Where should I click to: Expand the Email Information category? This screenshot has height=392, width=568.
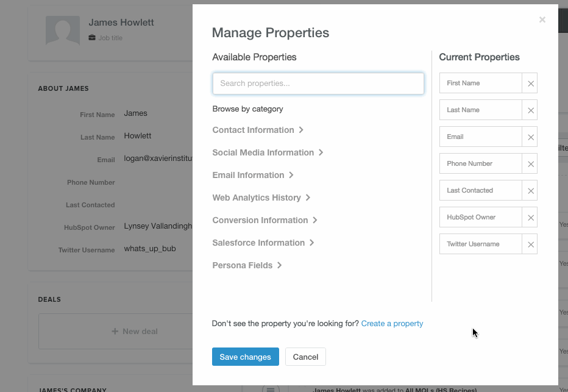click(x=253, y=175)
